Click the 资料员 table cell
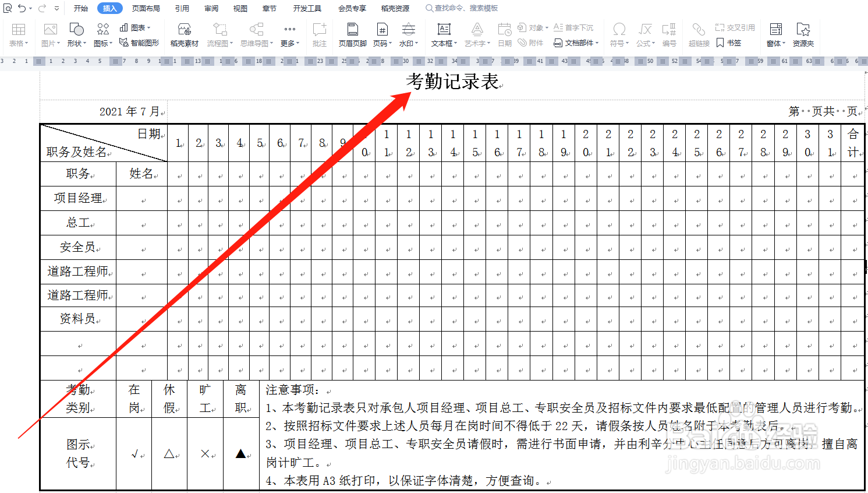 click(78, 319)
